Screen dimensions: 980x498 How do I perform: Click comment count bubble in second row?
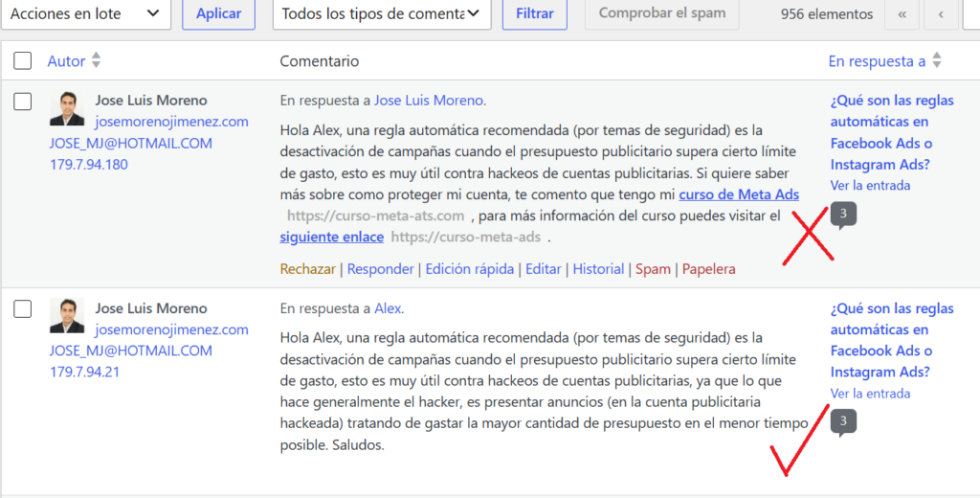tap(843, 422)
